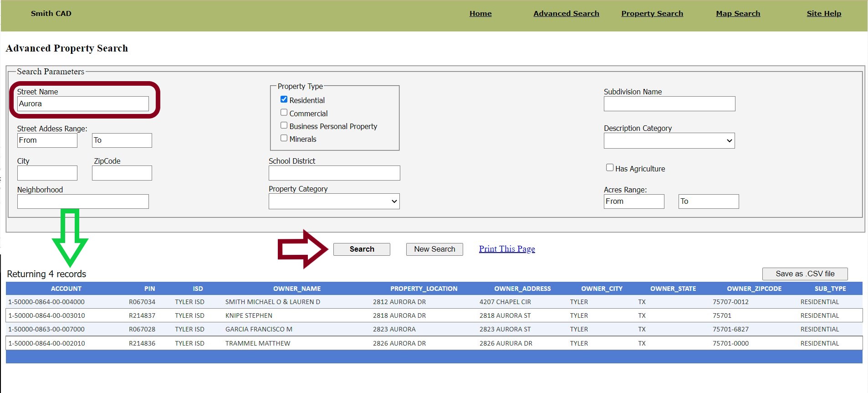The width and height of the screenshot is (868, 393).
Task: Toggle the Residential property type checkbox
Action: pos(284,99)
